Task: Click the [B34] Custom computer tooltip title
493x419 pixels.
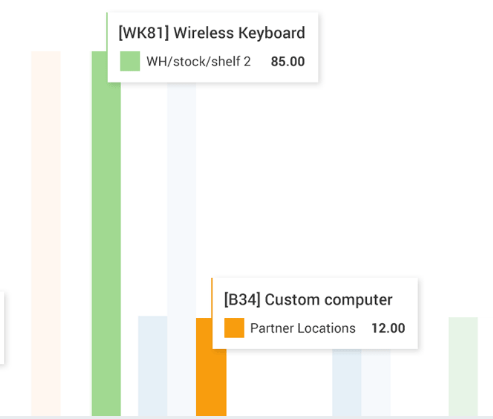Action: [x=308, y=299]
